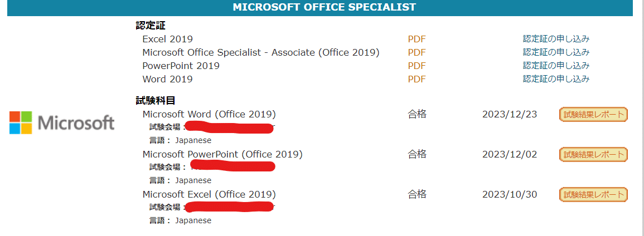
Task: Click the 2023/10/30 exam date
Action: point(510,195)
